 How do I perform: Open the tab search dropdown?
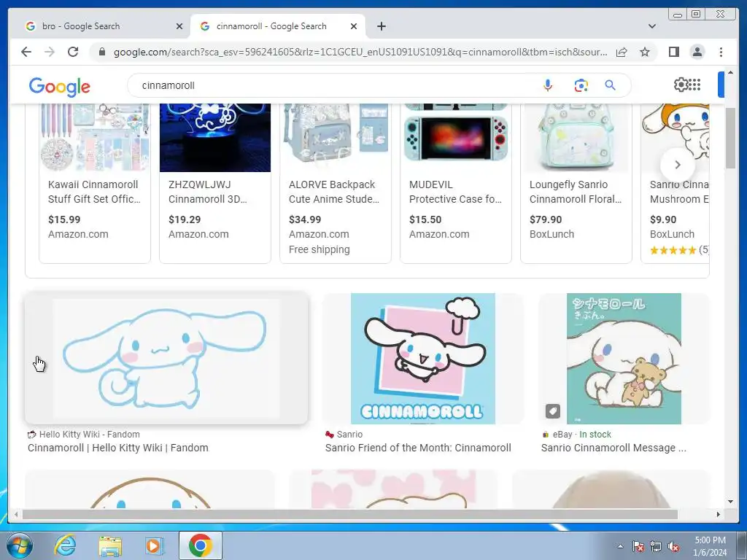pyautogui.click(x=652, y=26)
